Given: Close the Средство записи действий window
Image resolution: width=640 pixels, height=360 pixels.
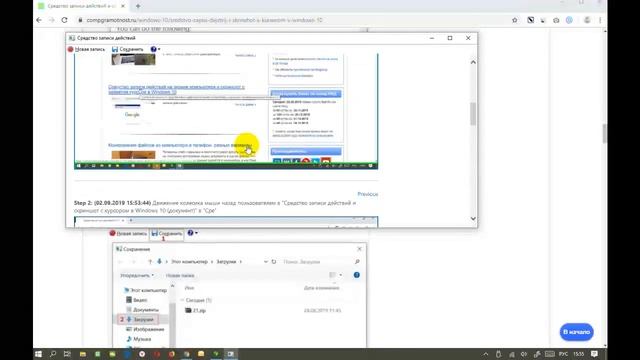Looking at the screenshot, I should pyautogui.click(x=468, y=38).
